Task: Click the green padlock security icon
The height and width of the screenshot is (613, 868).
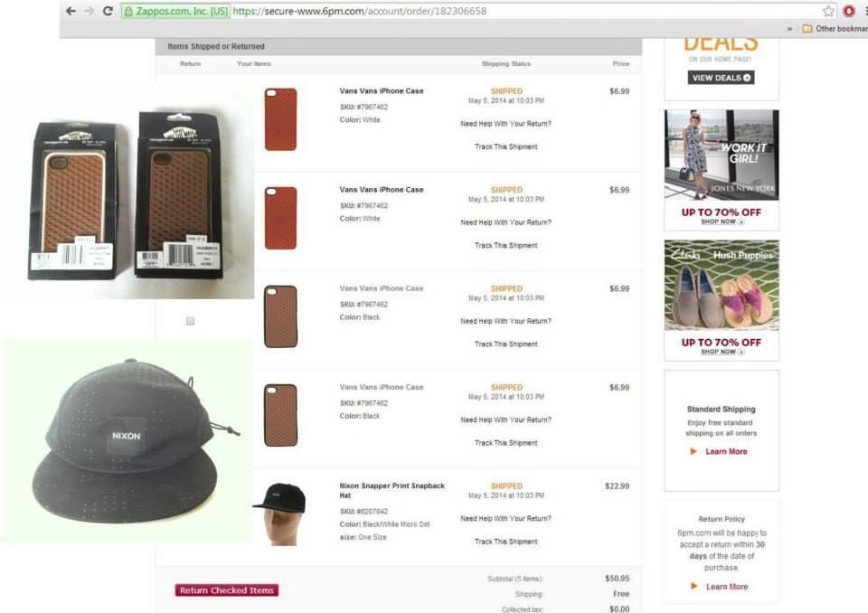Action: tap(127, 11)
